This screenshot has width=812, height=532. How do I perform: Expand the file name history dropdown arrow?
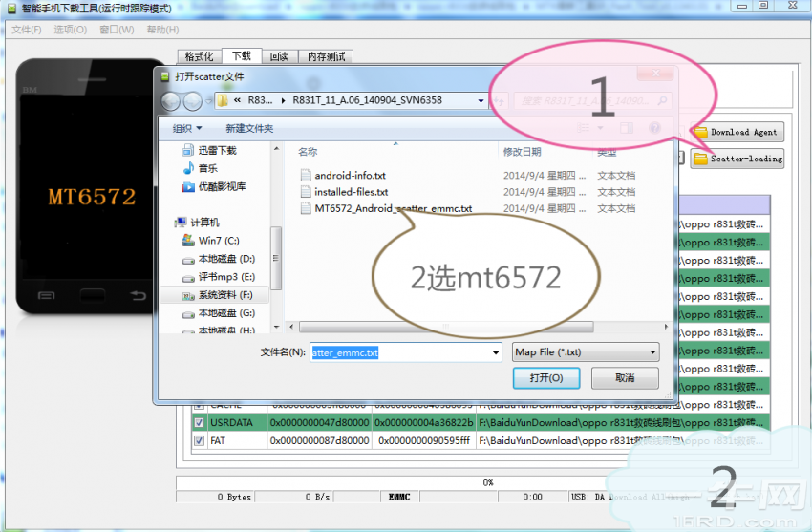(495, 352)
